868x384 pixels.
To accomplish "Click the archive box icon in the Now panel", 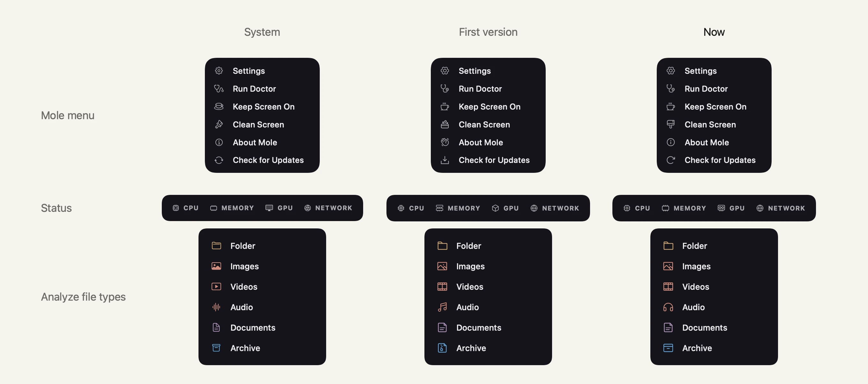I will [x=668, y=348].
